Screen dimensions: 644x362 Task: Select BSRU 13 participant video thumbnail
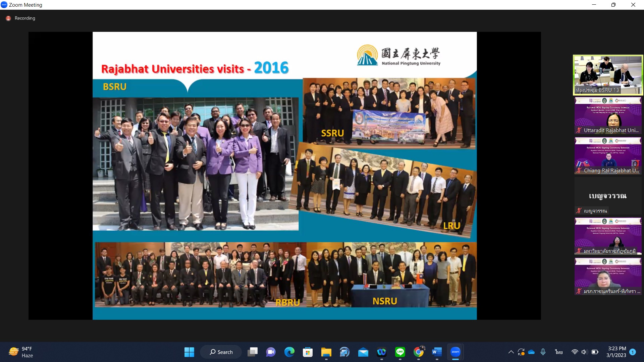[608, 75]
